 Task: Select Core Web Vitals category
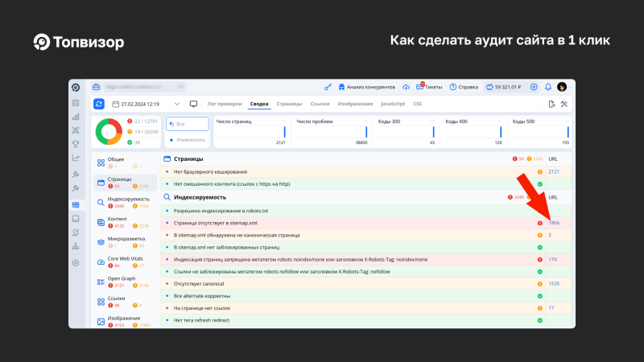pos(126,262)
